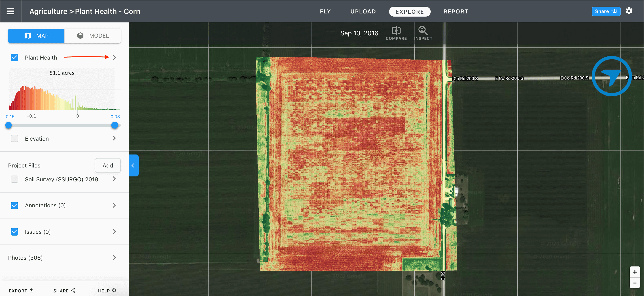Zoom out with the minus button
The image size is (644, 296).
(x=635, y=283)
